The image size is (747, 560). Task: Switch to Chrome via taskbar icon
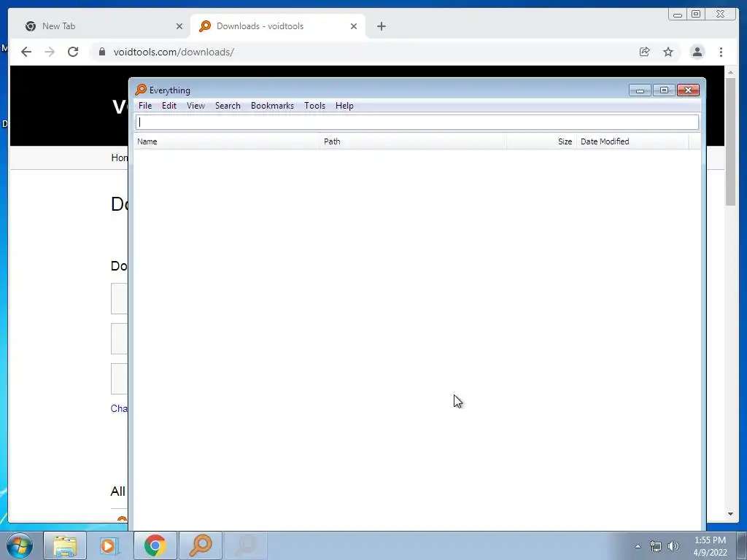155,545
